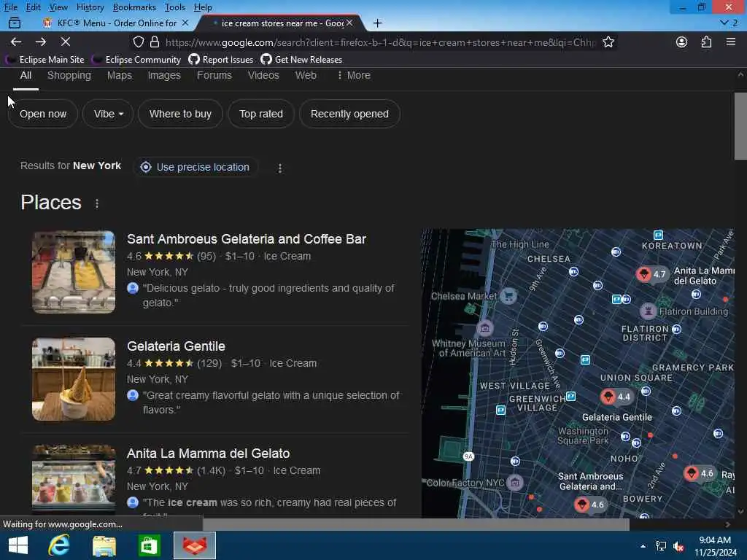Screen dimensions: 747x560
Task: Toggle the Top rated filter chip
Action: point(261,114)
